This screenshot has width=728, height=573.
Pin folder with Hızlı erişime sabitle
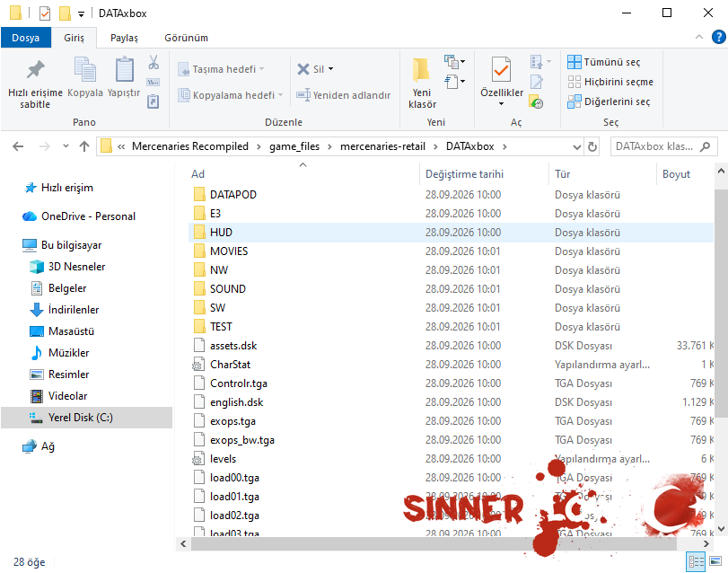[x=35, y=84]
